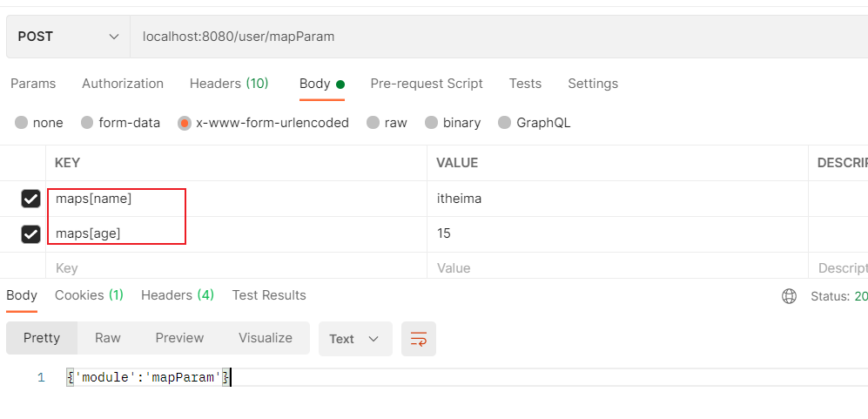Choose the binary body type
Screen dimensions: 868x419
[x=431, y=123]
